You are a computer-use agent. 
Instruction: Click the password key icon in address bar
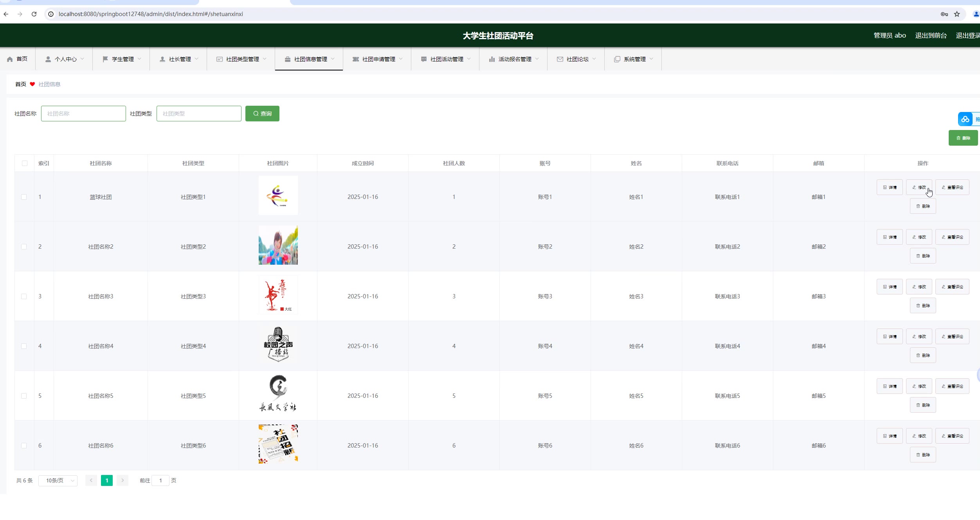click(944, 14)
